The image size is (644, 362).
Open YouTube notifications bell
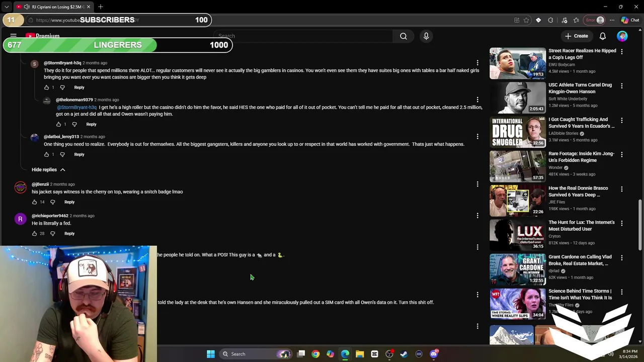point(603,36)
